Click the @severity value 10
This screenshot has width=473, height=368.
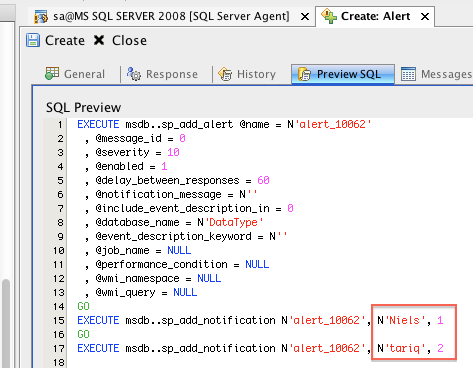[x=173, y=152]
